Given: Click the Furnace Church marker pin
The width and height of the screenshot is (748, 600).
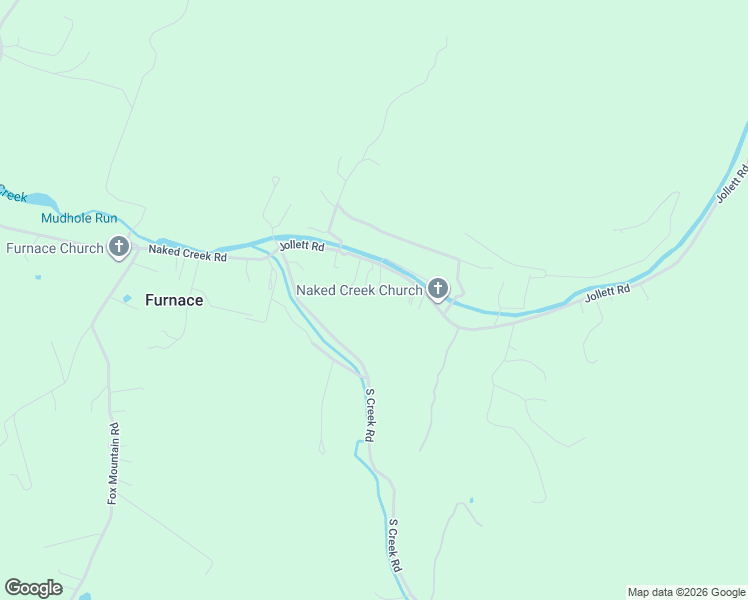Looking at the screenshot, I should (x=119, y=248).
